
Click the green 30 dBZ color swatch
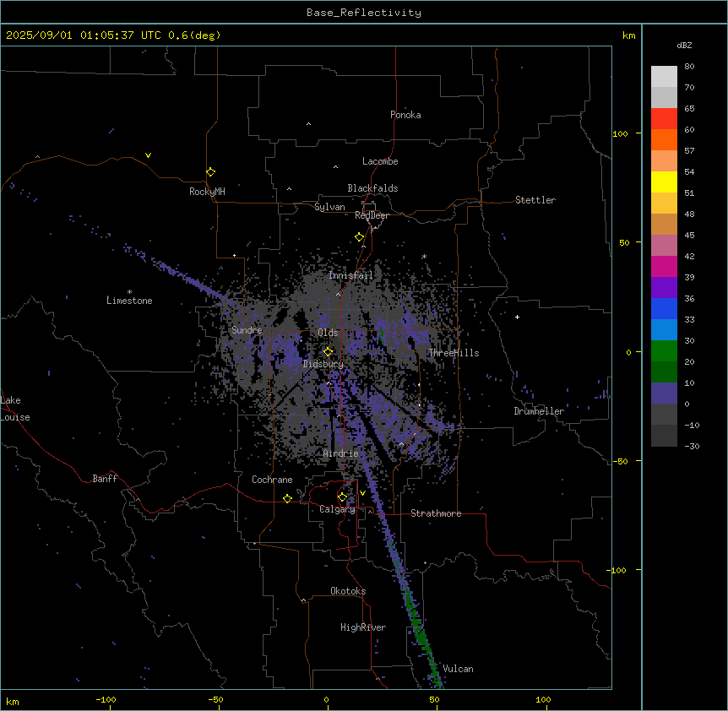click(x=664, y=351)
